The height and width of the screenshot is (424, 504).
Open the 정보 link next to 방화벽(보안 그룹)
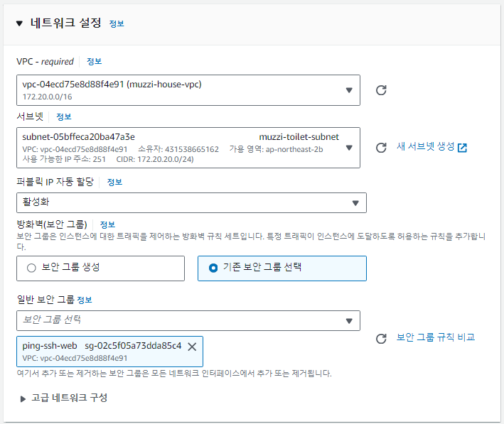click(x=107, y=224)
